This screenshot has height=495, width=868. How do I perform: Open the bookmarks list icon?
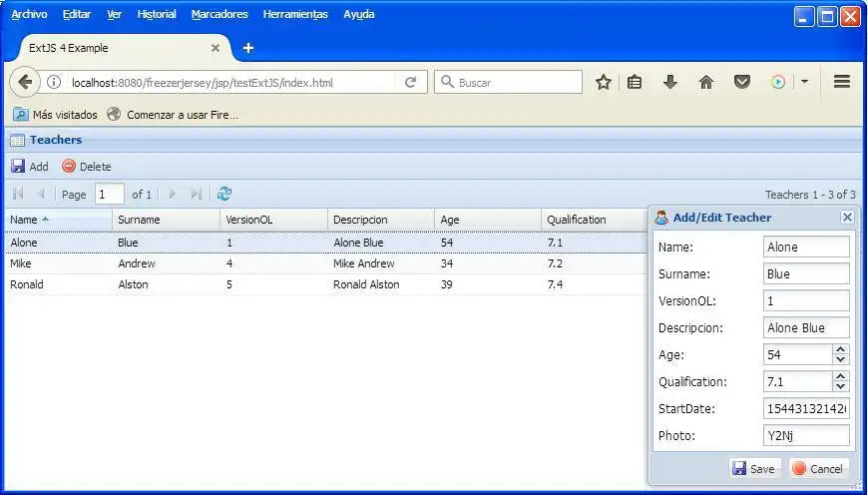point(635,83)
